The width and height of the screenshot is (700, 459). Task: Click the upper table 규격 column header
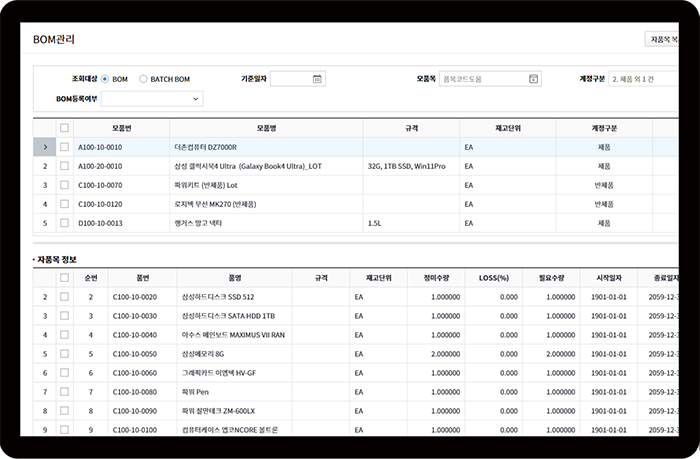[x=411, y=128]
